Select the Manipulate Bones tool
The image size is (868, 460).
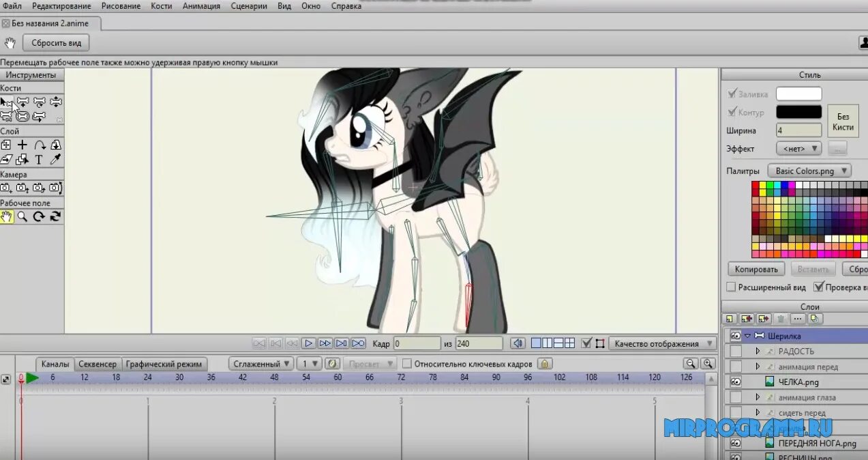tap(40, 117)
